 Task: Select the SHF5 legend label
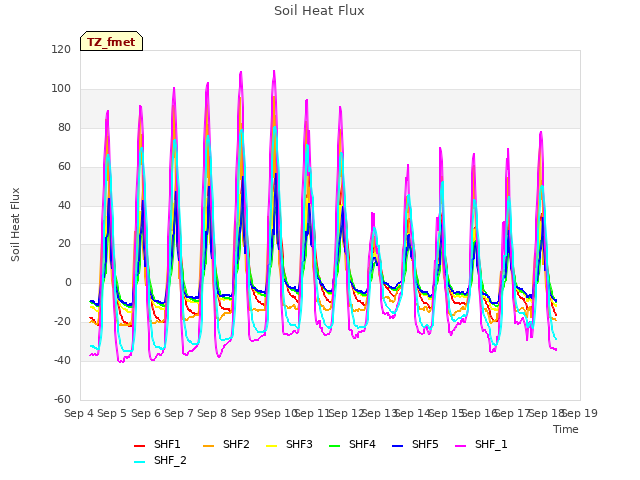(x=425, y=444)
